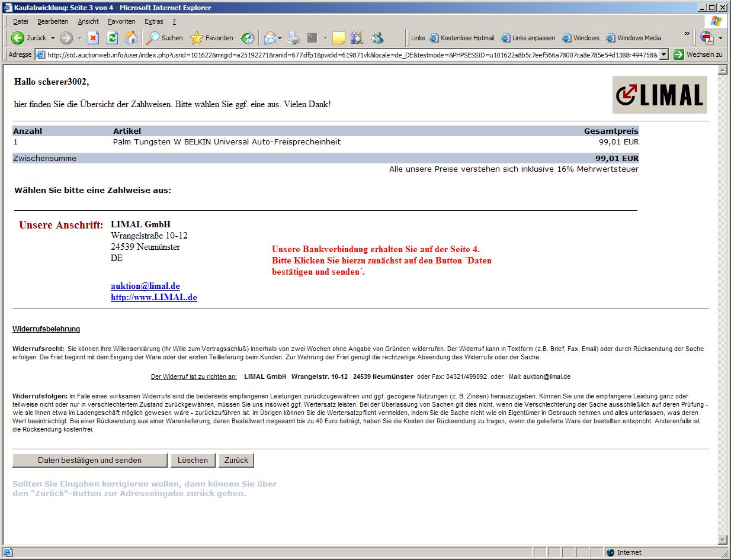Click the Stop loading icon
This screenshot has height=560, width=731.
(93, 38)
